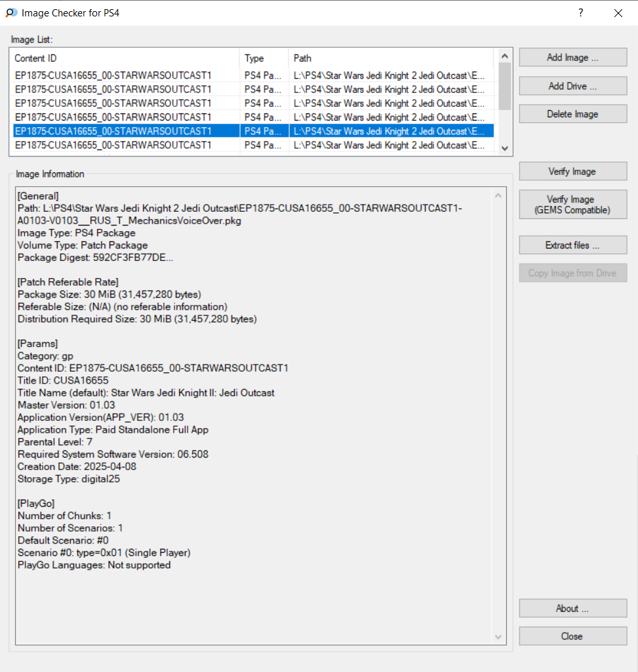Screen dimensions: 638x672
Task: Click the image list scrollbar thumb
Action: [x=505, y=86]
